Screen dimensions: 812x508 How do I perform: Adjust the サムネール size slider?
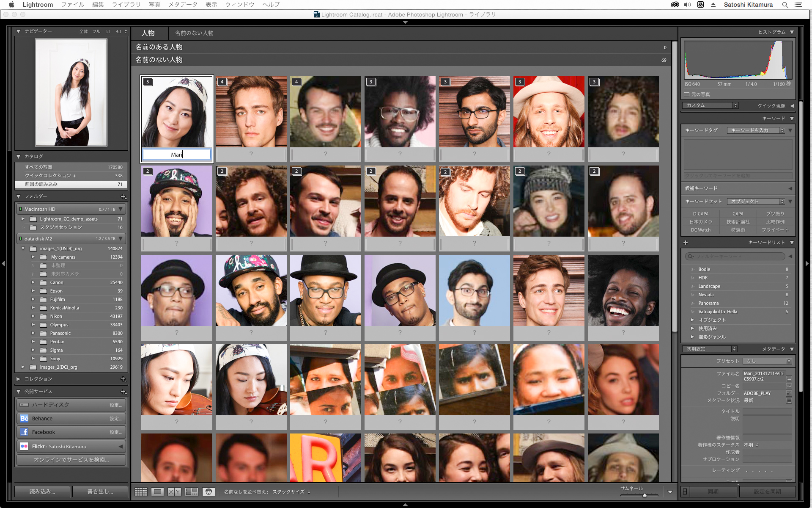pyautogui.click(x=644, y=495)
